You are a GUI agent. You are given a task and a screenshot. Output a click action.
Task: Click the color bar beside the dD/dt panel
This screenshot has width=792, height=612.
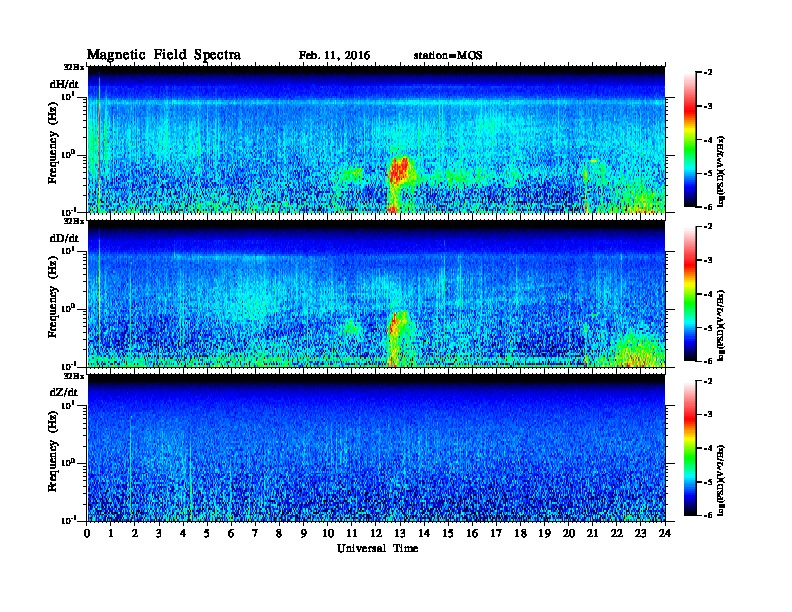pyautogui.click(x=690, y=293)
